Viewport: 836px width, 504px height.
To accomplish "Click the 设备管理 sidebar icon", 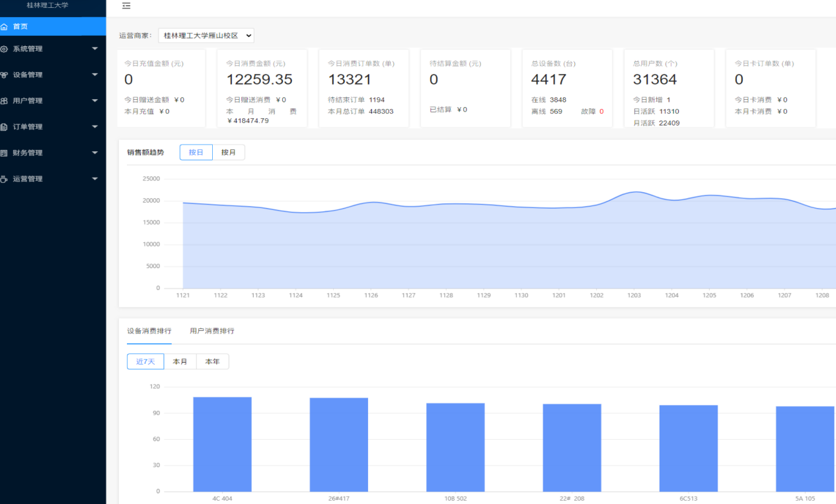I will pos(5,75).
